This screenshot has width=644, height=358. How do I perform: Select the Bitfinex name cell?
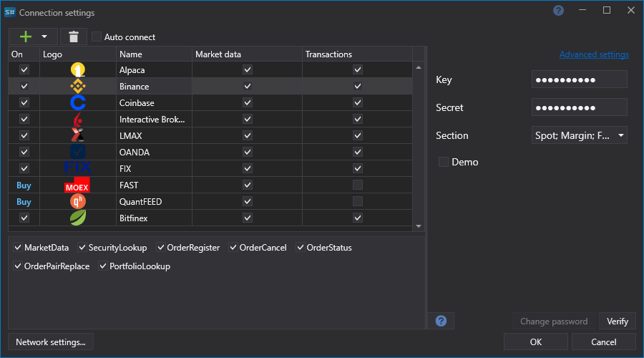(x=154, y=218)
